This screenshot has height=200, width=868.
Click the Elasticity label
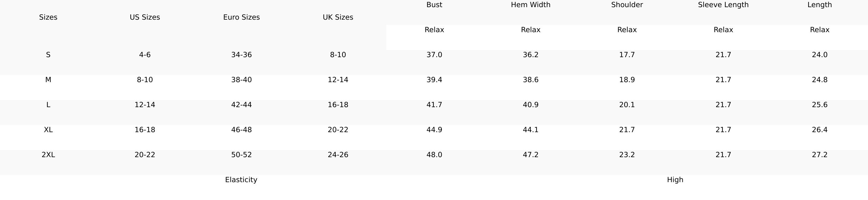[x=241, y=179]
